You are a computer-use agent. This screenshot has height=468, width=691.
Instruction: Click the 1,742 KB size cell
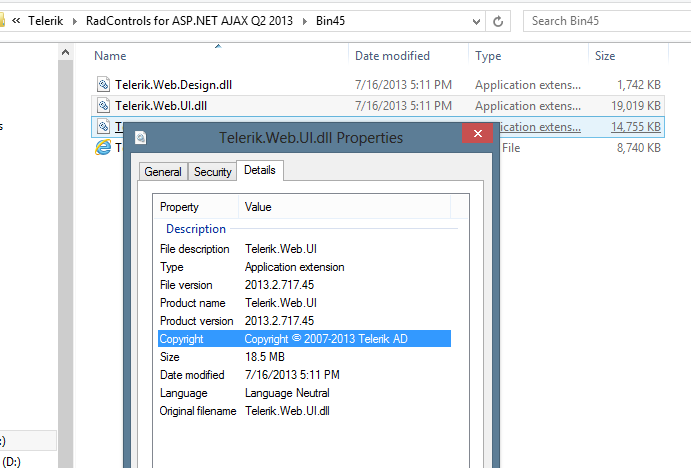639,85
